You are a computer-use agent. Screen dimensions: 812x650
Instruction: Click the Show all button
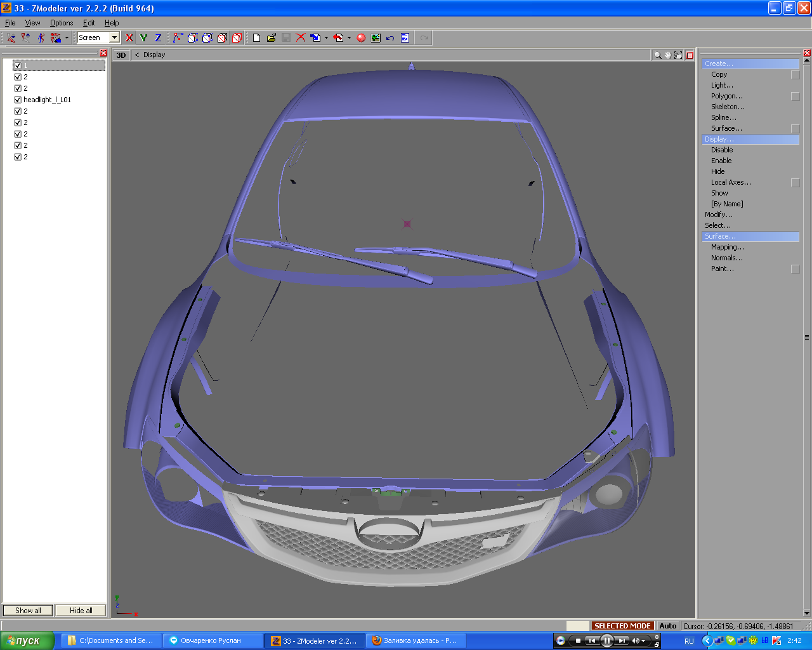[x=29, y=611]
